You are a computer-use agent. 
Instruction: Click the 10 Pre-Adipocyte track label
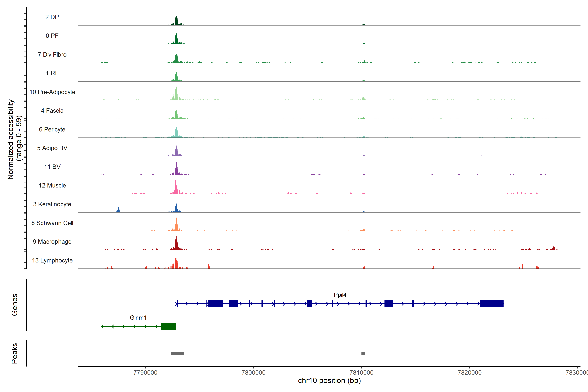tap(52, 92)
